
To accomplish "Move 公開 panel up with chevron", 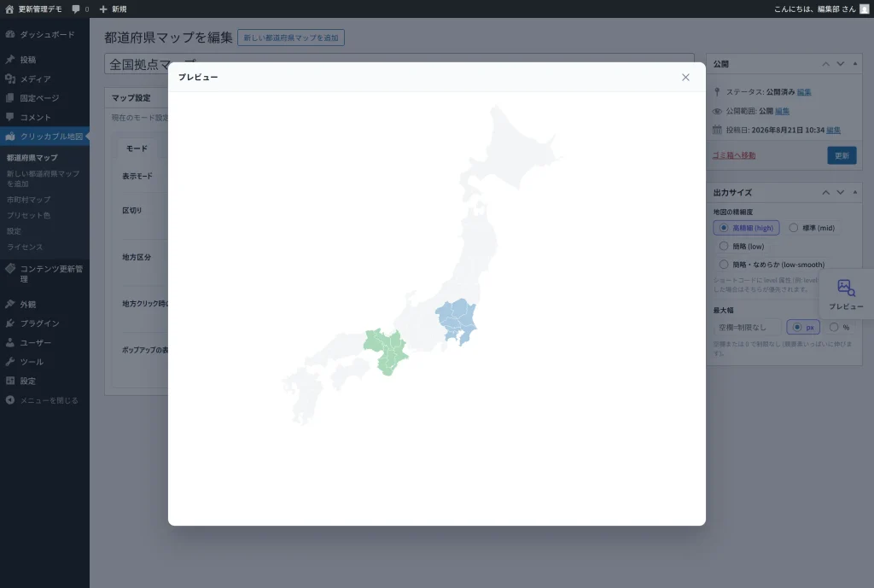I will click(x=825, y=64).
